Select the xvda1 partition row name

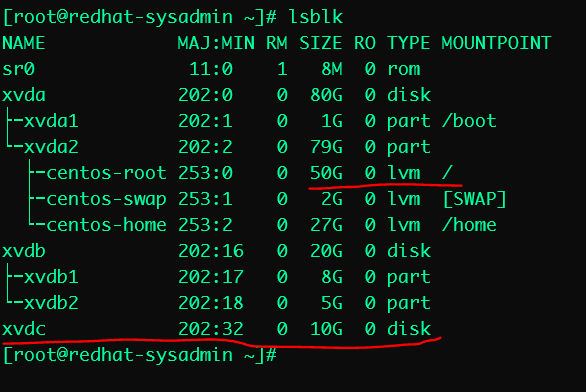point(51,121)
